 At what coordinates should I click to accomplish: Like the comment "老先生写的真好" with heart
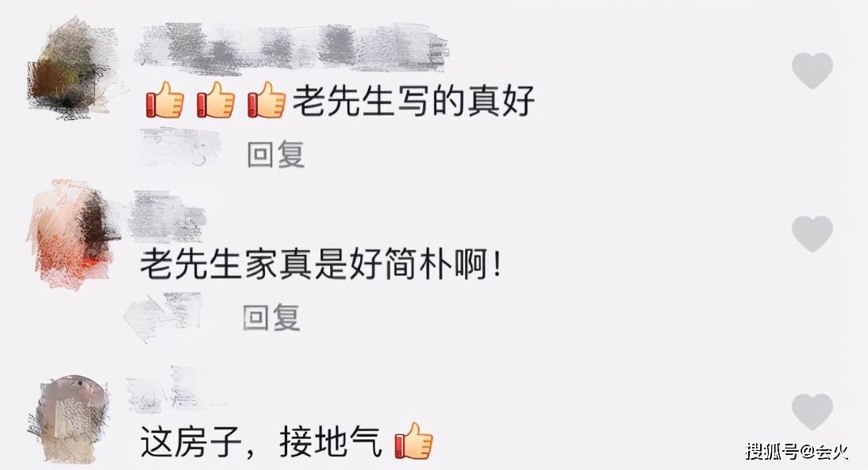[812, 71]
